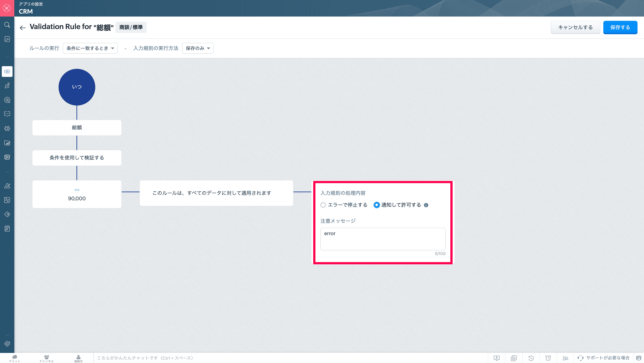
Task: Expand the 保存のみ dropdown
Action: 197,48
